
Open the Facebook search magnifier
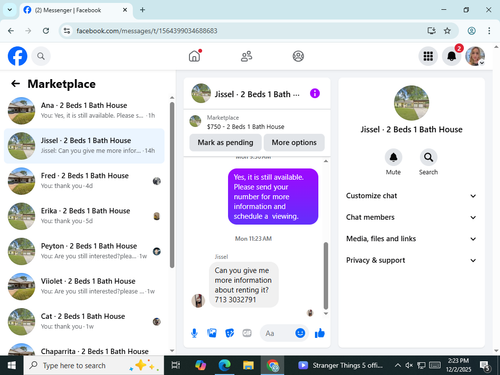pyautogui.click(x=41, y=56)
